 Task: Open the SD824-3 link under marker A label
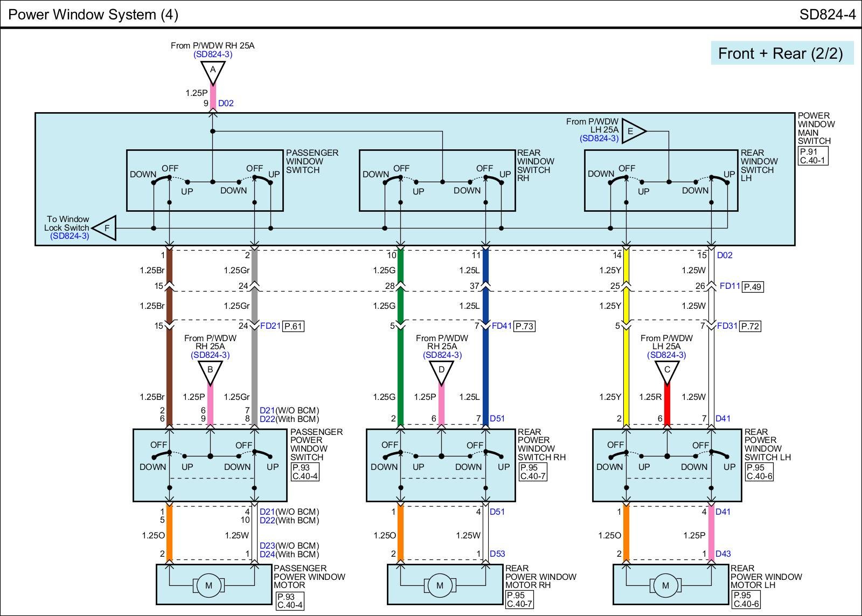point(212,54)
